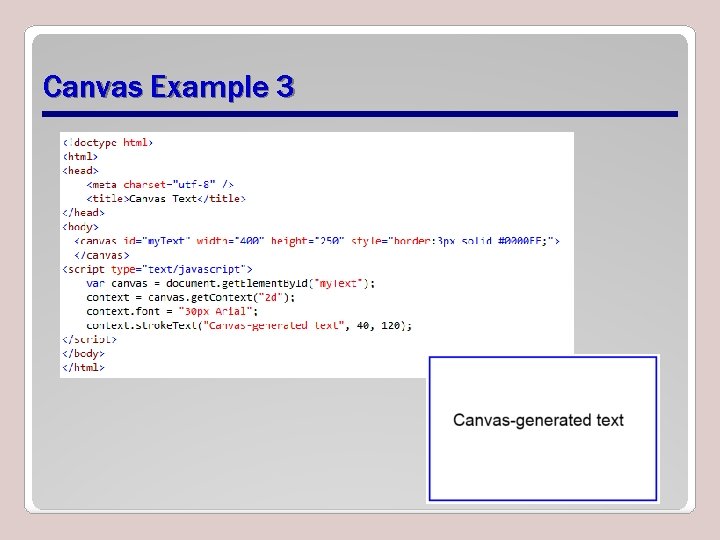Screen dimensions: 720x540
Task: Click the '<!doctype html>' code line
Action: click(x=108, y=142)
